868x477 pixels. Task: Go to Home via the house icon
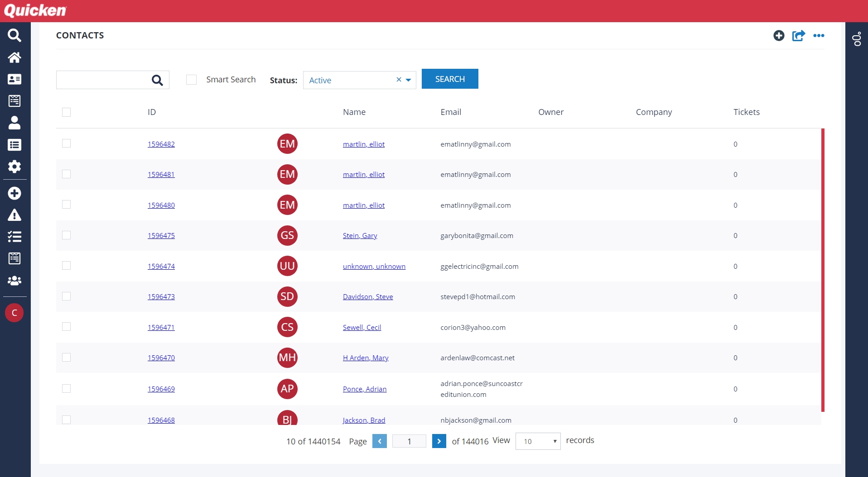coord(14,57)
